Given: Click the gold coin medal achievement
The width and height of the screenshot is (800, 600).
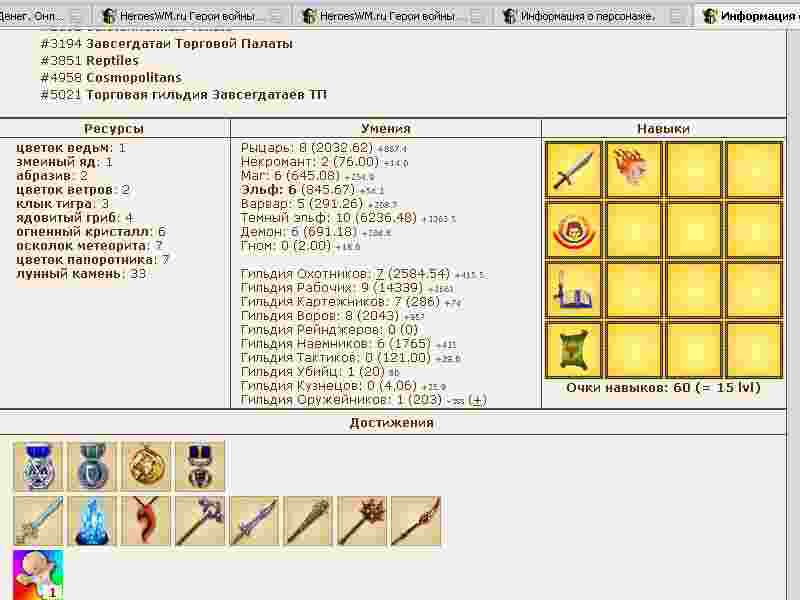Looking at the screenshot, I should pyautogui.click(x=146, y=467).
